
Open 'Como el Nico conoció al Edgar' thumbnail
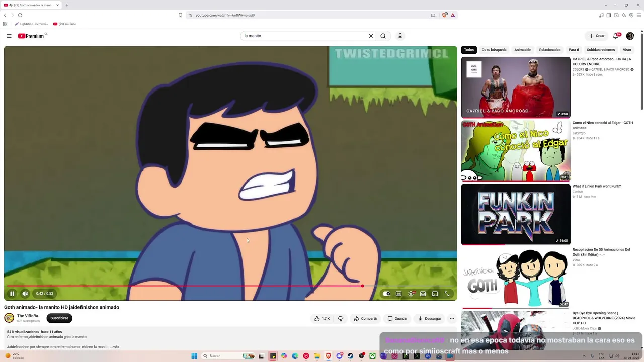516,151
